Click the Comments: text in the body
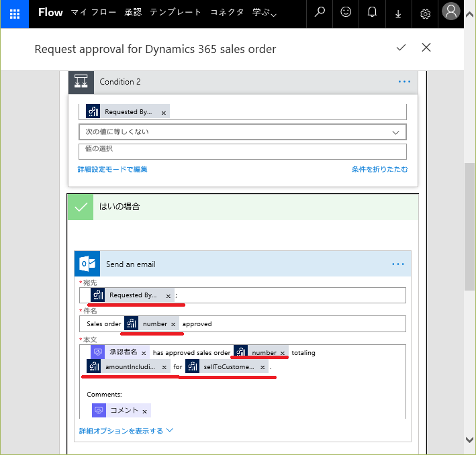This screenshot has width=476, height=455. [x=104, y=395]
